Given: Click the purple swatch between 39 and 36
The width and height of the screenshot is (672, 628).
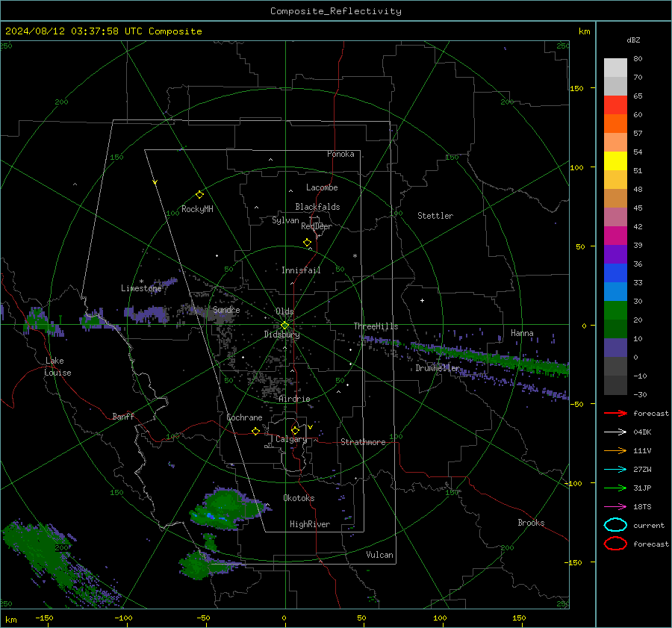Looking at the screenshot, I should coord(615,255).
